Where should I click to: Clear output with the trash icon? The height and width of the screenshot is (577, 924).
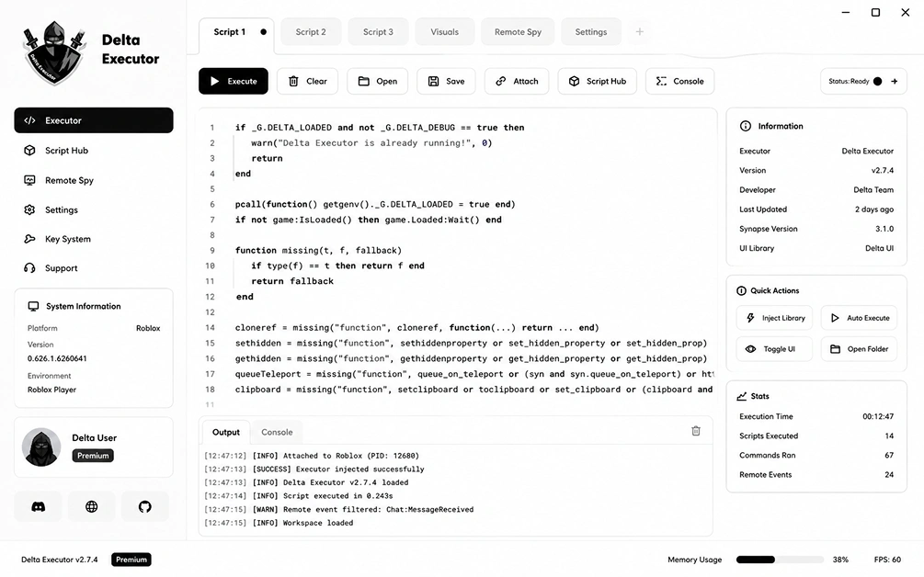(696, 431)
